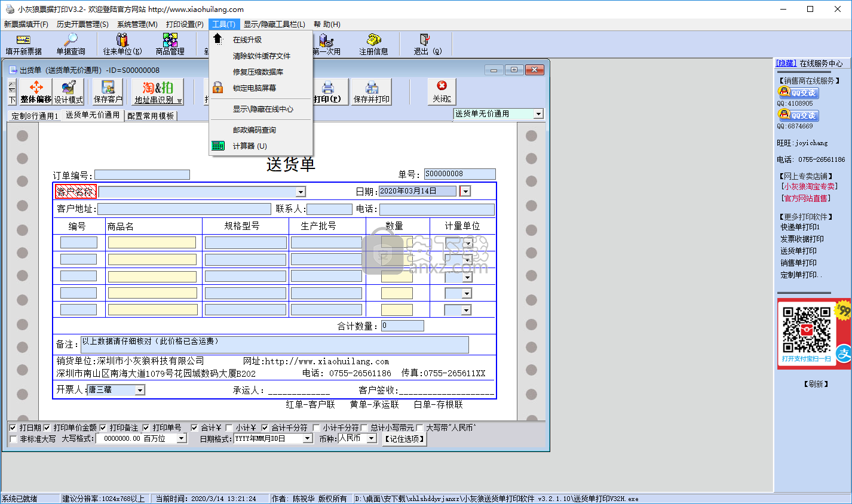This screenshot has width=852, height=504.
Task: Click the 下 down button on form toolbar
Action: point(12,100)
